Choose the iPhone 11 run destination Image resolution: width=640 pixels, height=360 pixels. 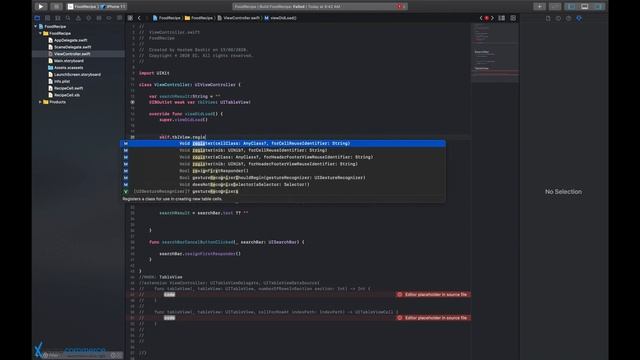coord(114,7)
